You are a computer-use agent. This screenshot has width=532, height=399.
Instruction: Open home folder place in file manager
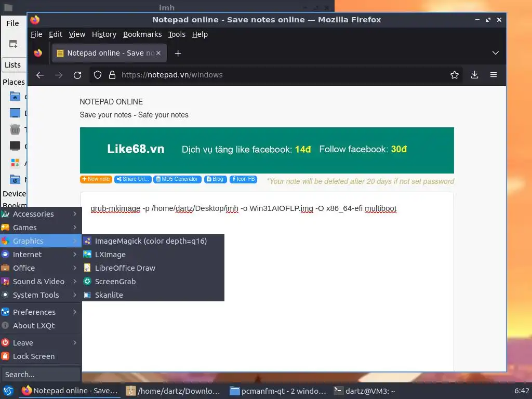click(15, 97)
